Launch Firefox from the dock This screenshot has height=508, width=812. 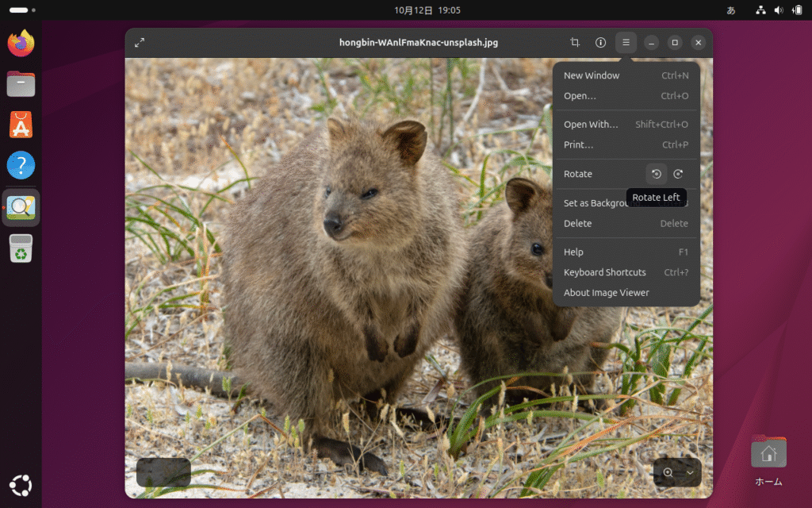pyautogui.click(x=21, y=42)
